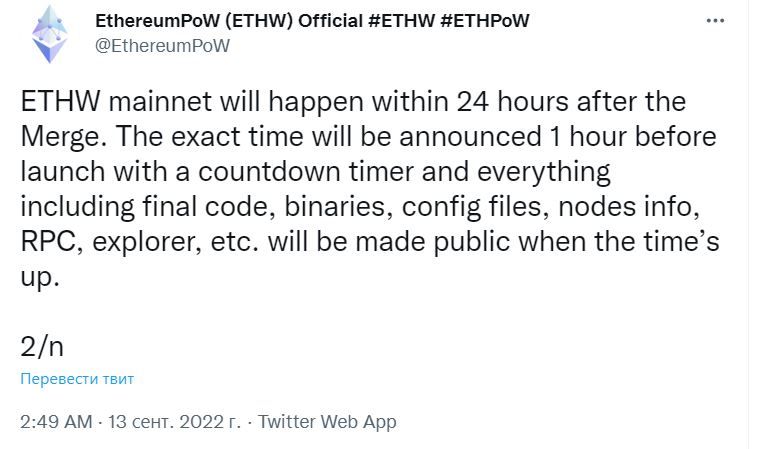Click the phrase countdown timer in tweet

pyautogui.click(x=306, y=172)
